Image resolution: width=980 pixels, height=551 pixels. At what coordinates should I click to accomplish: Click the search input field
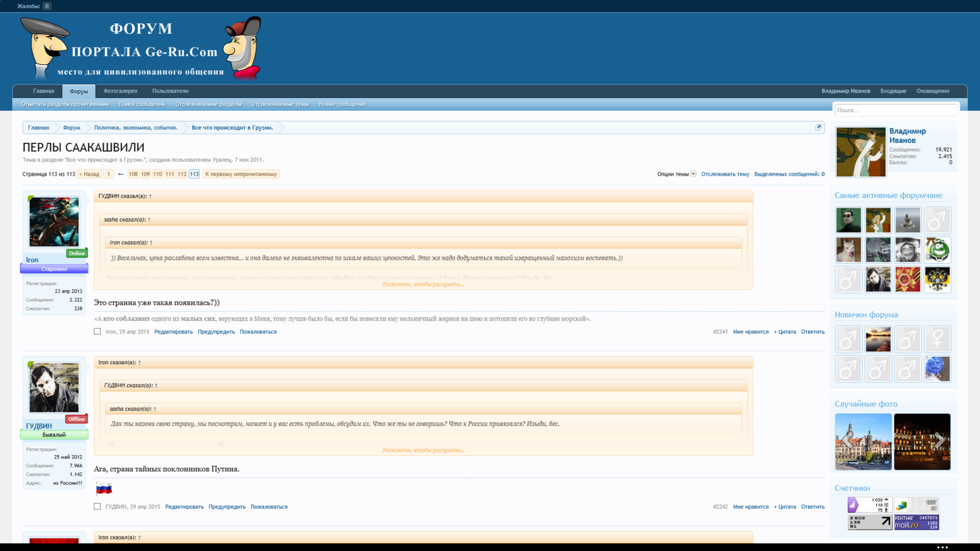(895, 110)
